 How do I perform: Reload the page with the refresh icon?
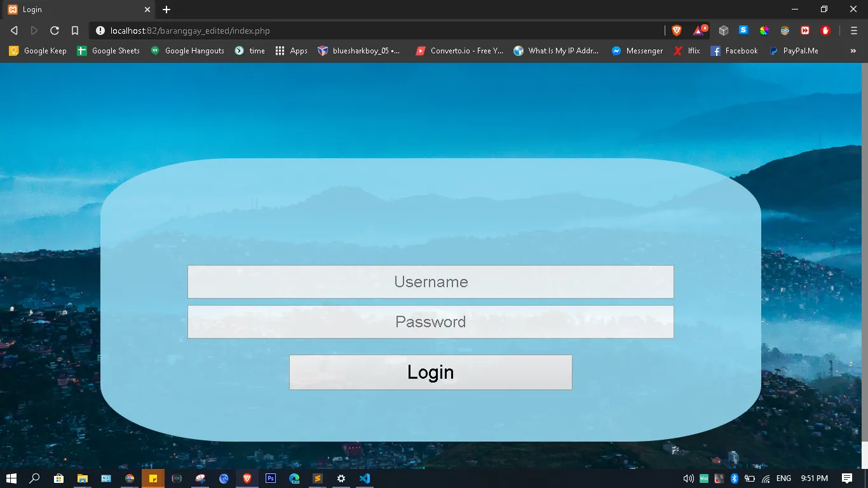point(55,30)
